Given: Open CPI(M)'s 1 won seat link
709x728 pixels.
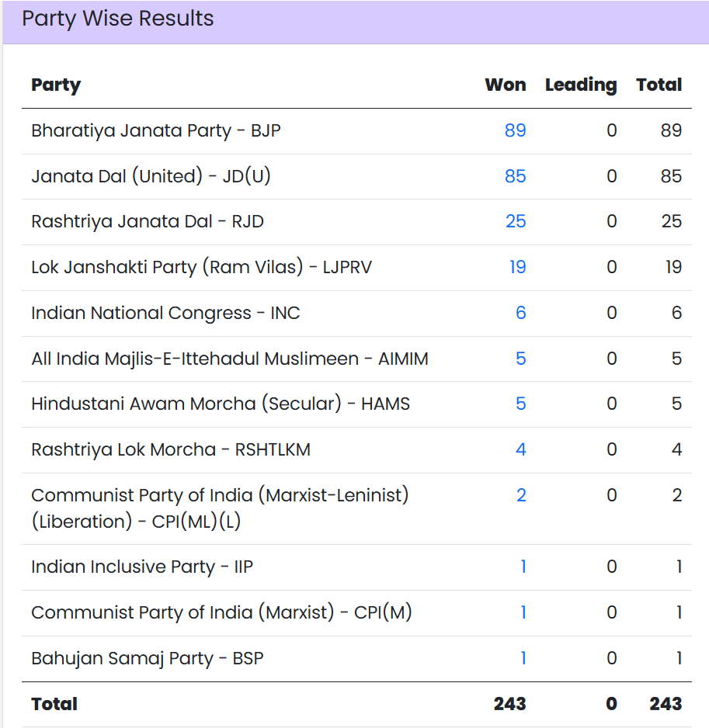Looking at the screenshot, I should pos(523,613).
